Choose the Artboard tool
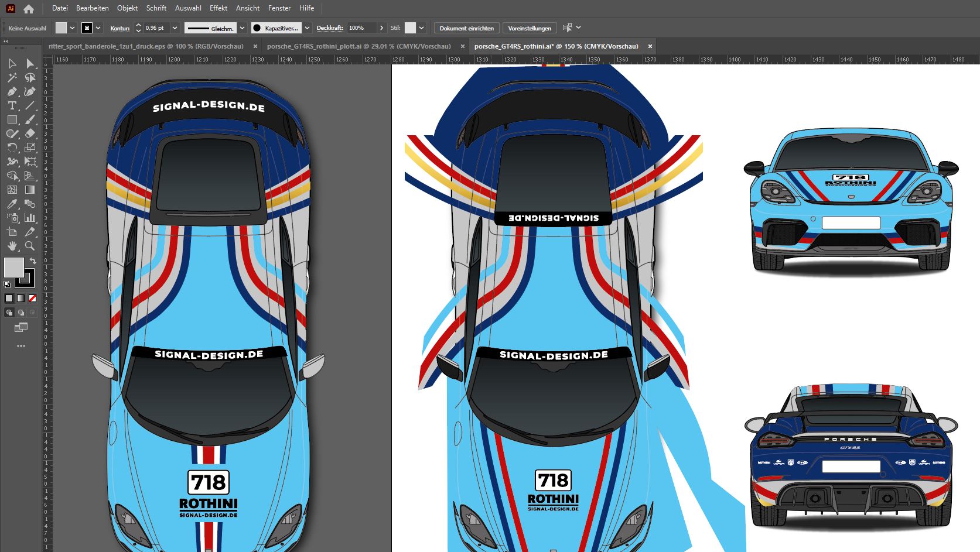 click(x=12, y=232)
